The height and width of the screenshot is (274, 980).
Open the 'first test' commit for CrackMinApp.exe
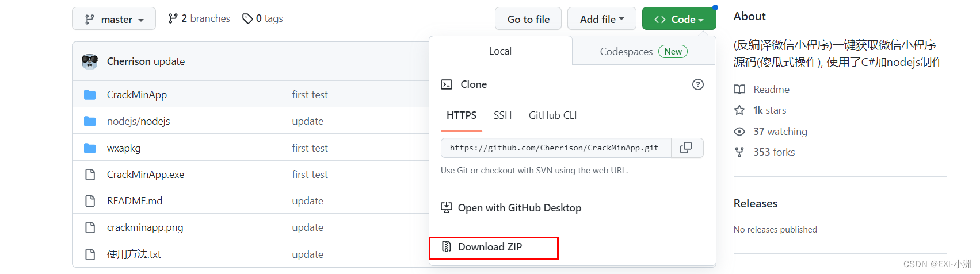pos(310,175)
